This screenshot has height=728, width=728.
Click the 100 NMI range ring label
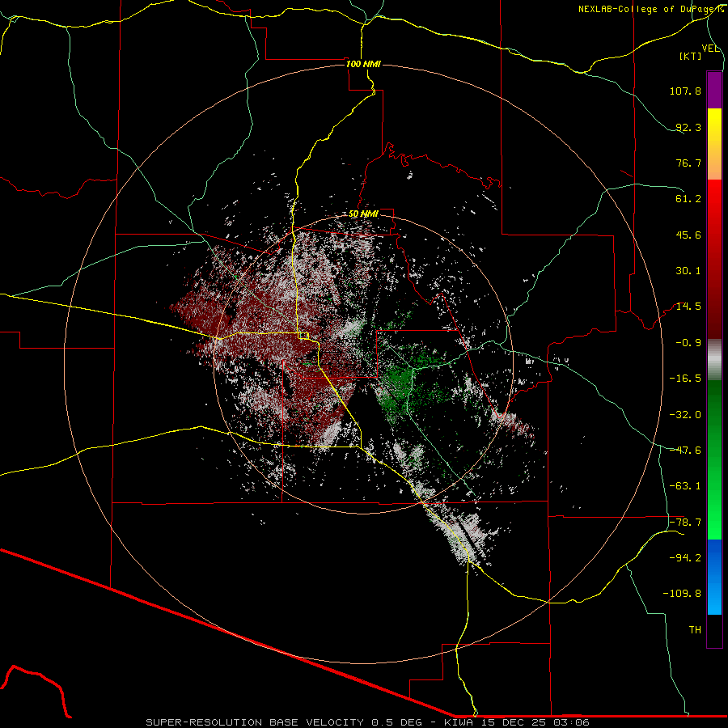coord(363,64)
